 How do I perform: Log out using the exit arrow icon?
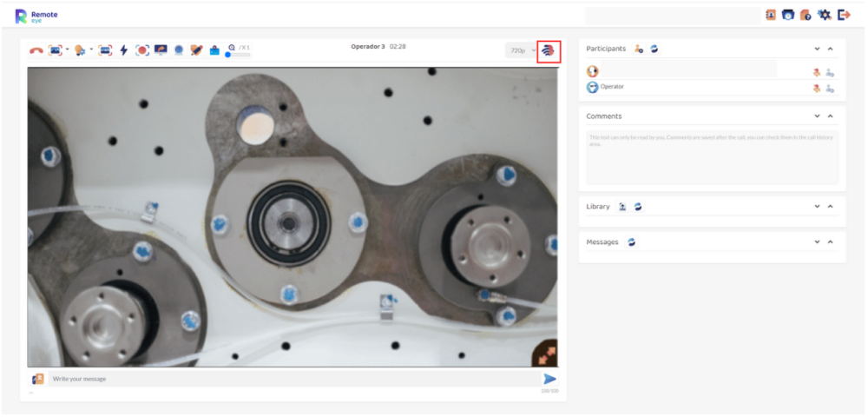pos(844,15)
